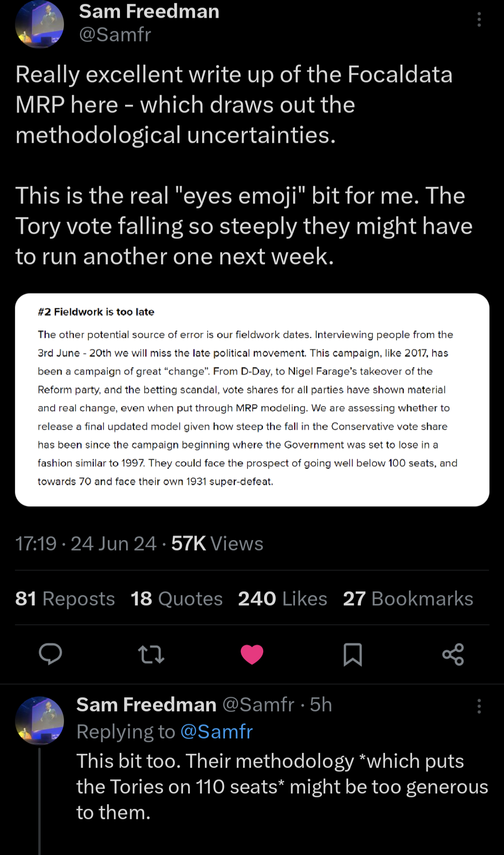The height and width of the screenshot is (855, 504).
Task: Open the reply composer for this tweet
Action: coord(50,655)
